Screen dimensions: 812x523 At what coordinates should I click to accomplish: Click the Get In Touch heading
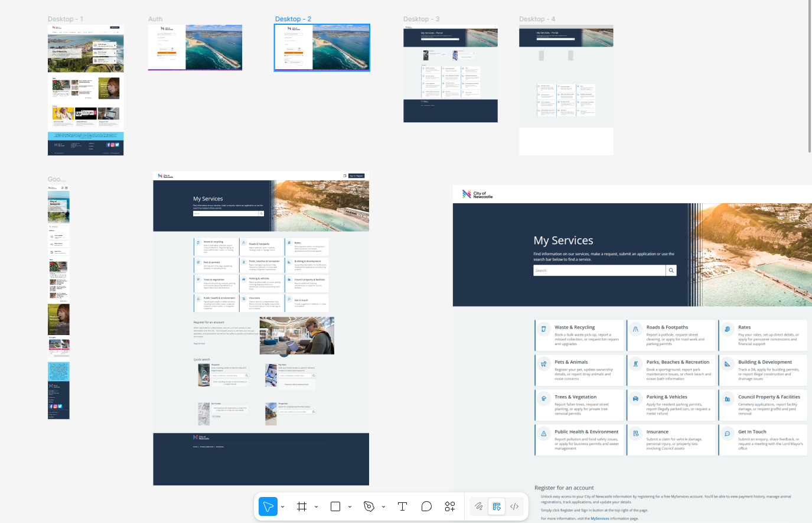(x=752, y=431)
